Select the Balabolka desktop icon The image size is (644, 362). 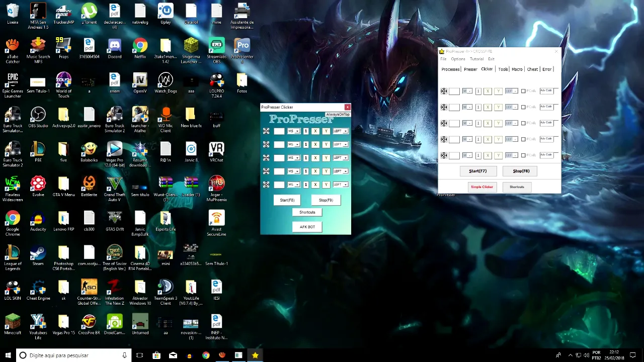click(x=89, y=152)
